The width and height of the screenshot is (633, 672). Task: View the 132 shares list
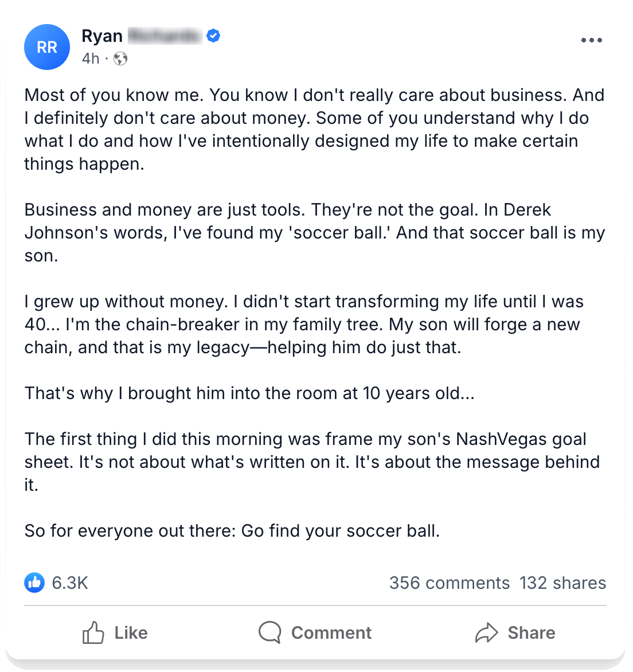pos(562,583)
